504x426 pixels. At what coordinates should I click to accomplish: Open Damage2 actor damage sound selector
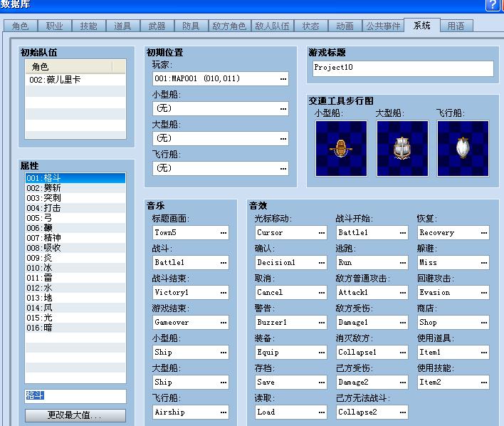click(403, 383)
